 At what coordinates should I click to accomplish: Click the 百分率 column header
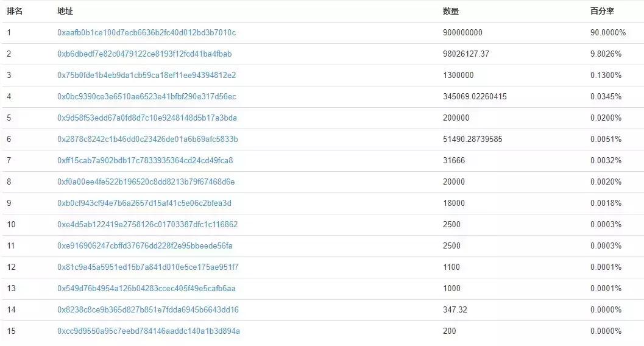coord(602,12)
